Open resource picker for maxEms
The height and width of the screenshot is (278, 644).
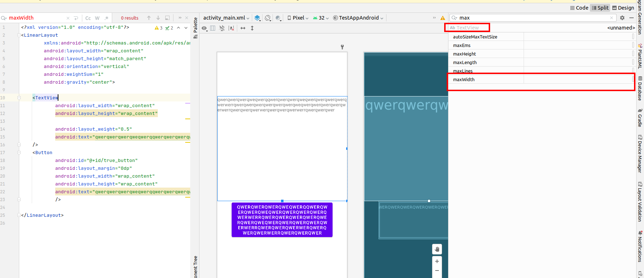coord(633,45)
